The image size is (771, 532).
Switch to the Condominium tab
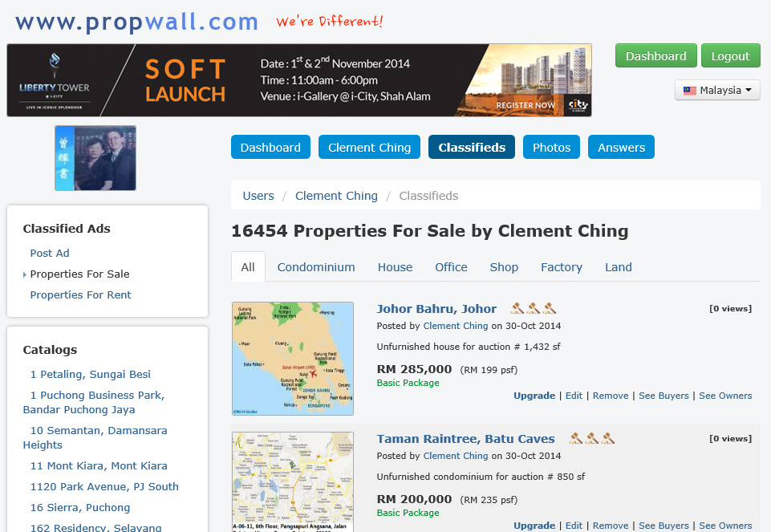click(316, 267)
